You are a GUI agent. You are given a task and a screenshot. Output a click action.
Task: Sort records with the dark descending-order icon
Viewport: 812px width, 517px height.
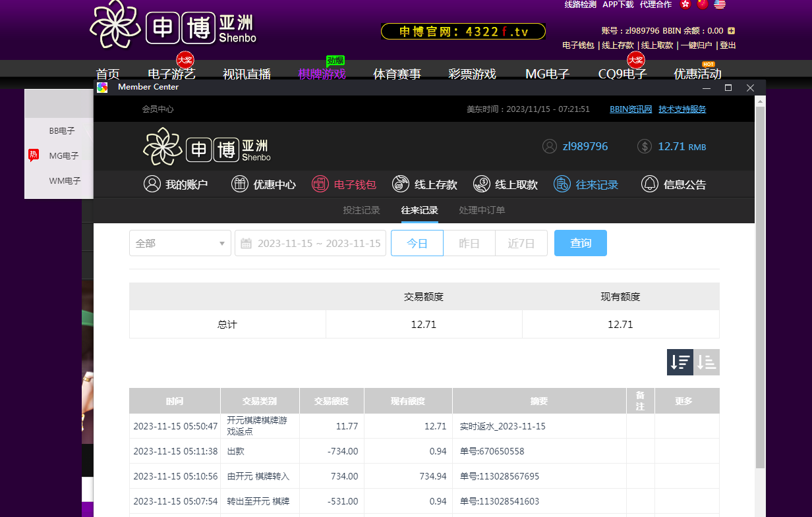coord(680,362)
